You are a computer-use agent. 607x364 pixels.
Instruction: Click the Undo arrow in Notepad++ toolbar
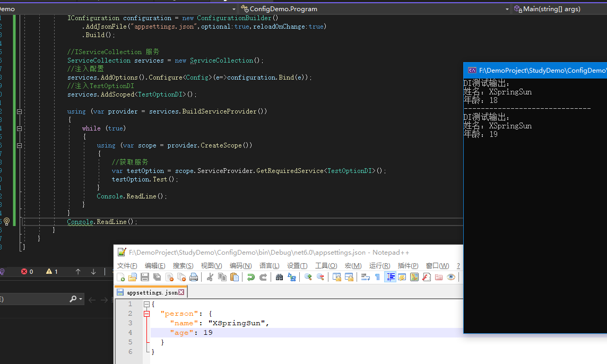pyautogui.click(x=251, y=277)
